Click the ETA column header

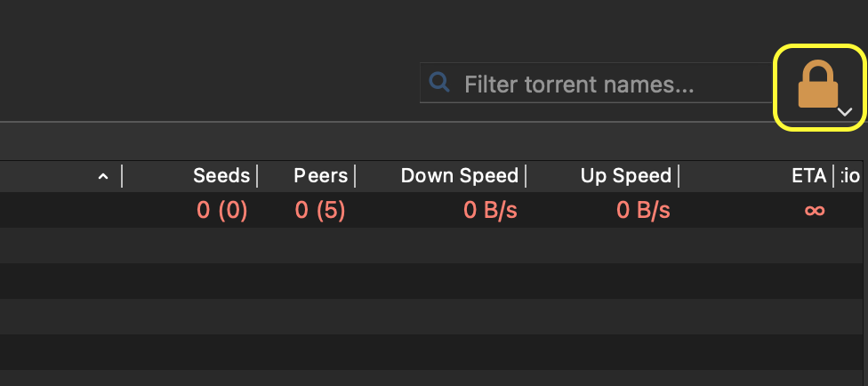coord(808,176)
